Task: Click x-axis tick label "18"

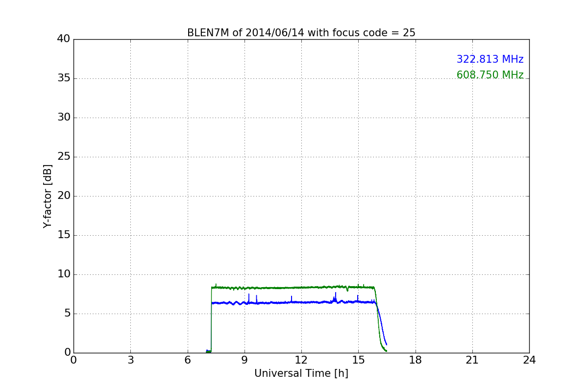Action: 416,360
